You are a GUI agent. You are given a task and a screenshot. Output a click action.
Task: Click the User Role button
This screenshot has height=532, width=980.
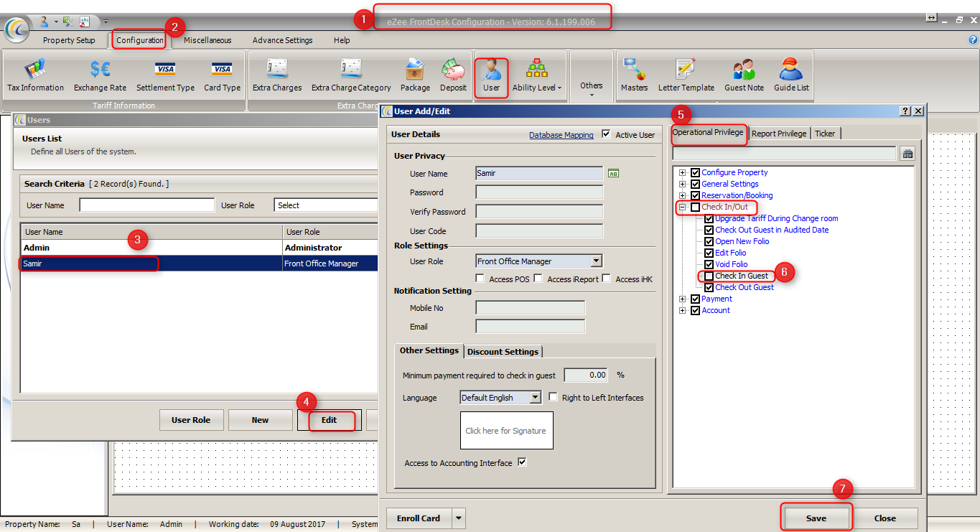click(x=191, y=420)
